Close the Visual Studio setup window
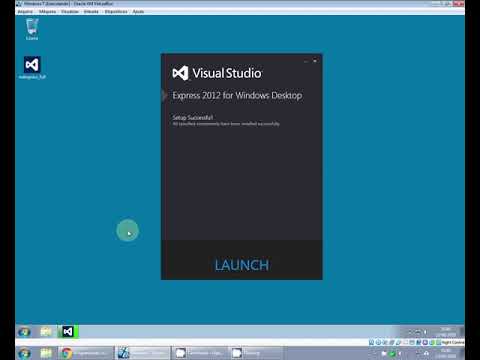This screenshot has width=480, height=360. 315,61
